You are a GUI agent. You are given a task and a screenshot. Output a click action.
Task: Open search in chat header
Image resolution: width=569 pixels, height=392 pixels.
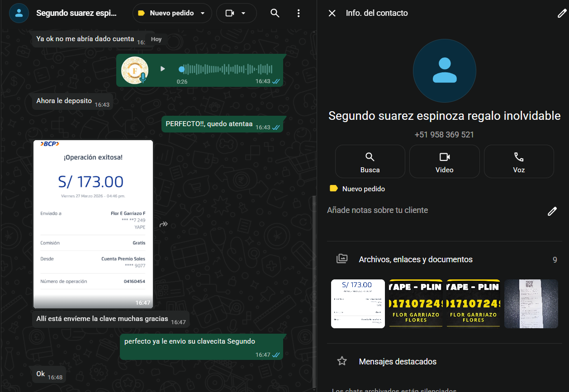tap(275, 13)
